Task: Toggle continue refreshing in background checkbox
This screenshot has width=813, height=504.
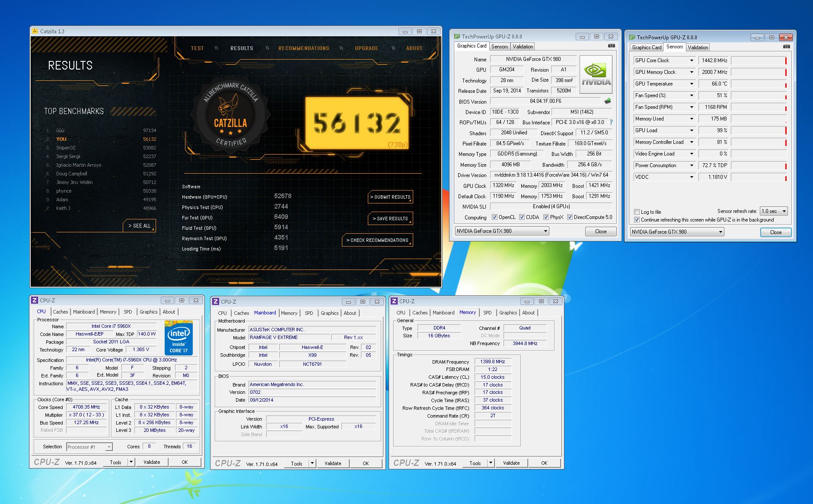Action: click(637, 220)
